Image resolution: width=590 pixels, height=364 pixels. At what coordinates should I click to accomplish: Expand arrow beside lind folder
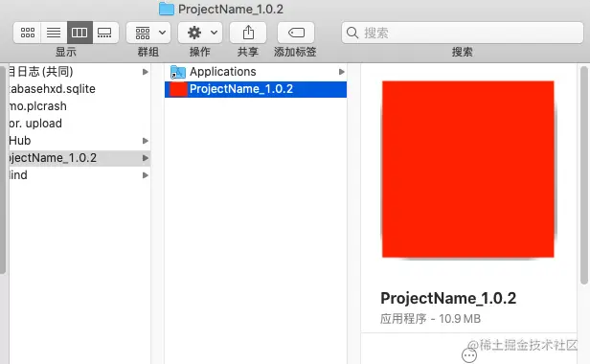[x=146, y=175]
